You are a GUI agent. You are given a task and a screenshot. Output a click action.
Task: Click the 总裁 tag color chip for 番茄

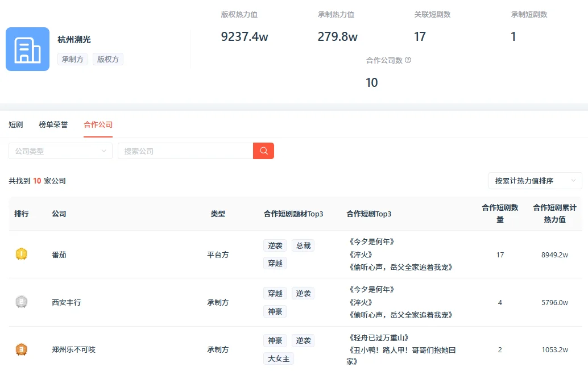303,245
